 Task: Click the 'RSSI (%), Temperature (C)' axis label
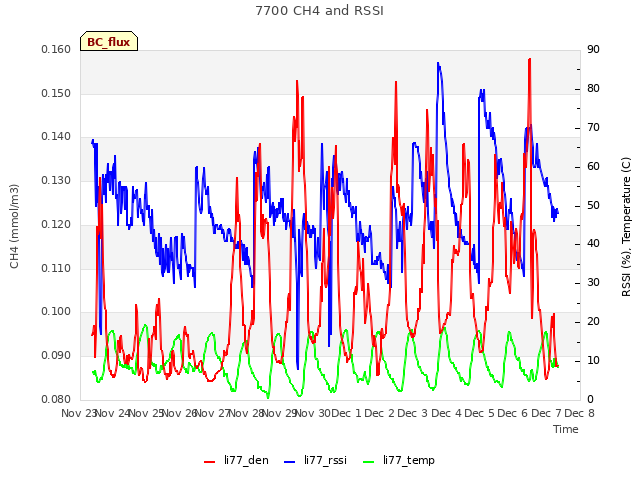click(x=626, y=227)
